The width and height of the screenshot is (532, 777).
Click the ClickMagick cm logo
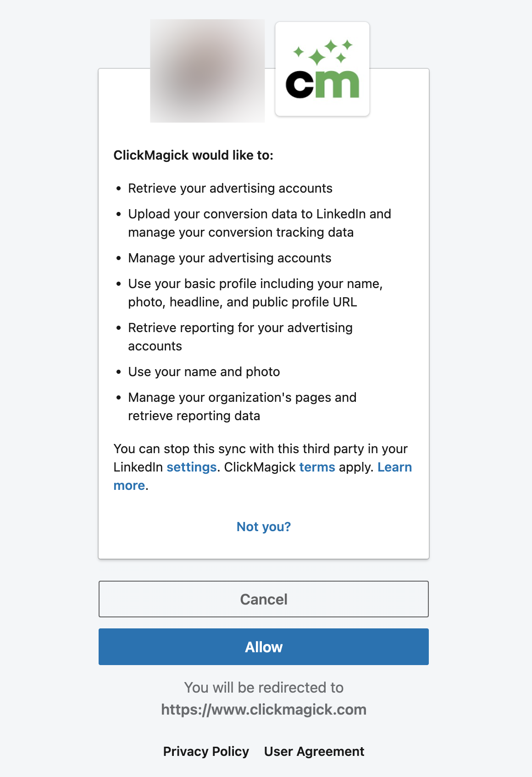point(322,69)
